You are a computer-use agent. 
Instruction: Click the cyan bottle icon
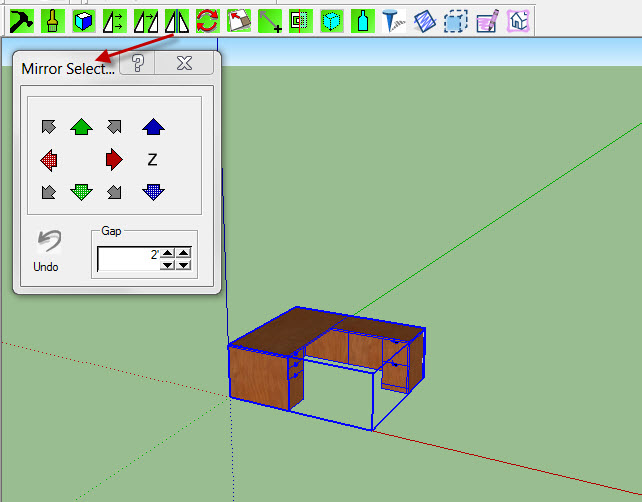point(363,21)
